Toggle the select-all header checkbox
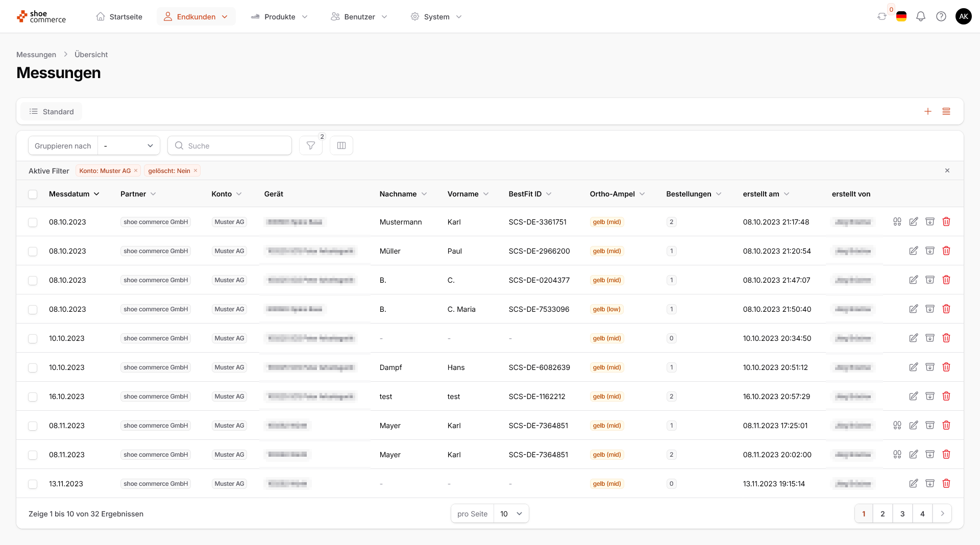This screenshot has width=980, height=545. (x=33, y=194)
